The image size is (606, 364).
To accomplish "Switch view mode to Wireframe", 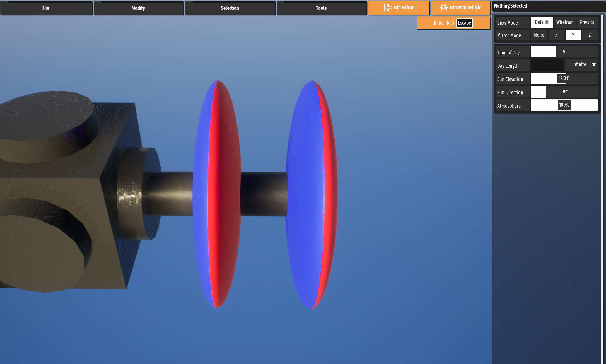I will 565,22.
